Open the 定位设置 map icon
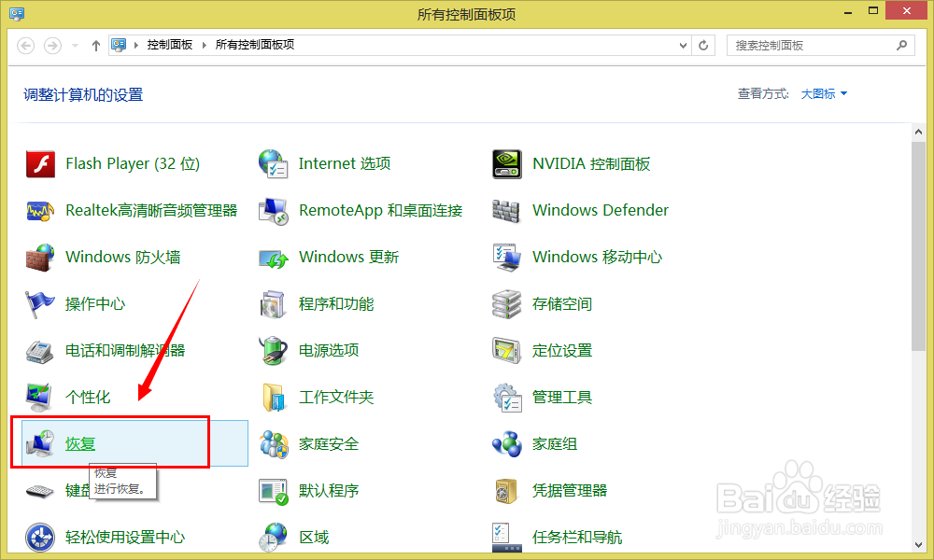 [507, 351]
